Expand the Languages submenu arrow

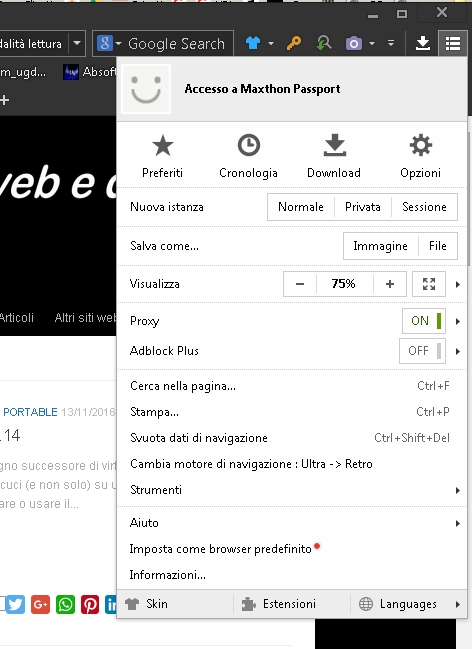tap(458, 604)
